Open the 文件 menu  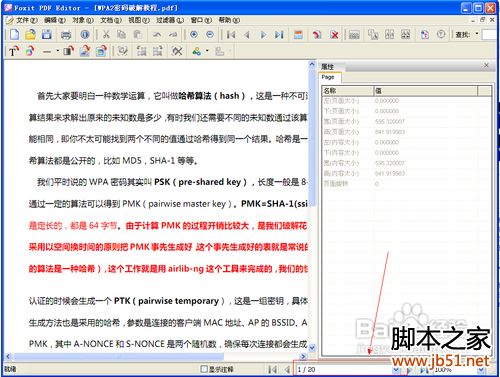tap(26, 20)
